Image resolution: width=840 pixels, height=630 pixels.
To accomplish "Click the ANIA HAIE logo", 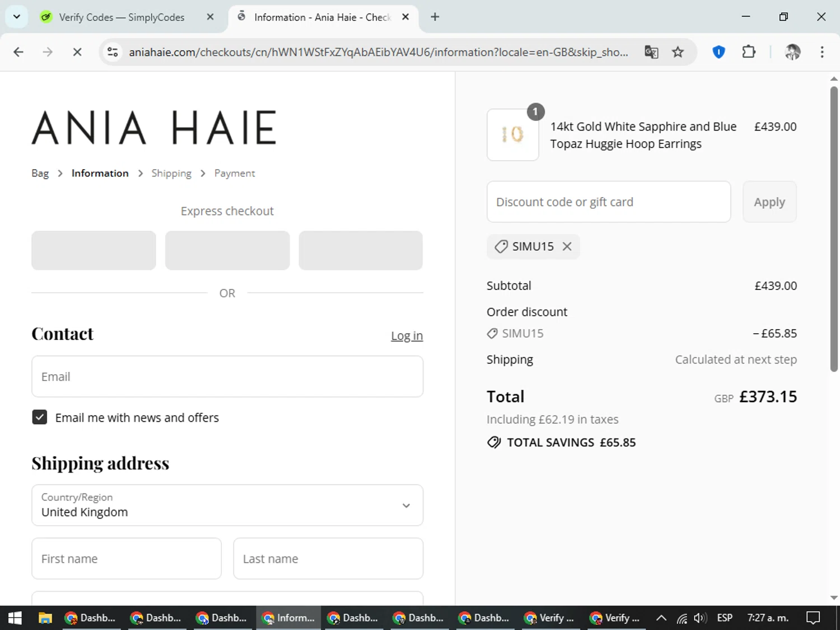I will coord(154,128).
